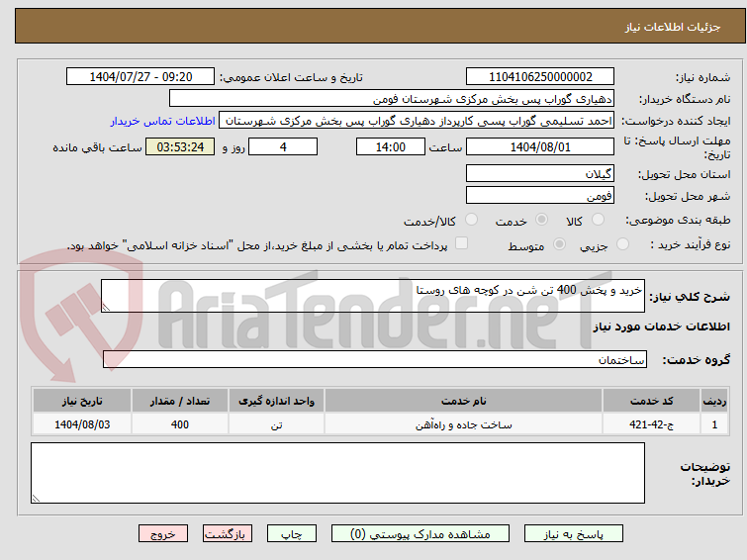The height and width of the screenshot is (560, 747).
Task: Click the تعداد / مقدار column header
Action: click(x=180, y=401)
